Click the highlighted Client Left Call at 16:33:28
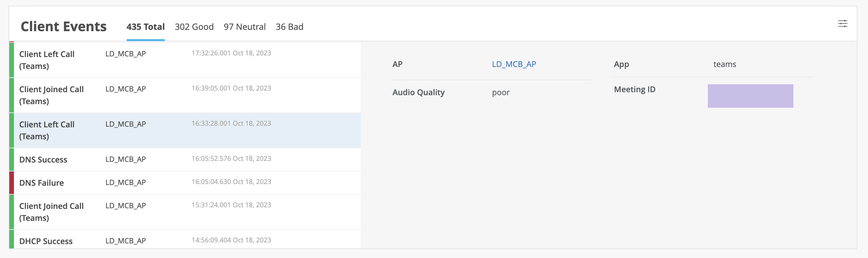 coord(47,130)
